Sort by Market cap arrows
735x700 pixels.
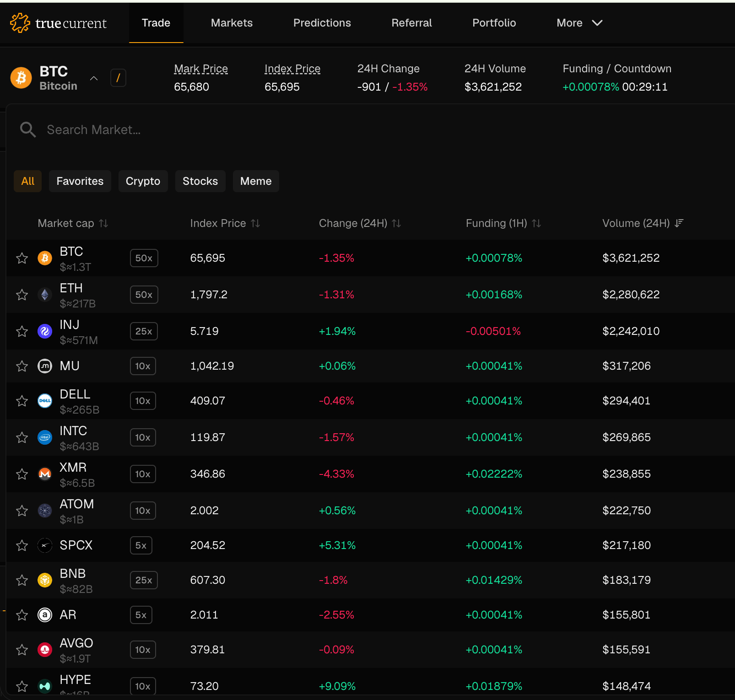click(x=104, y=223)
